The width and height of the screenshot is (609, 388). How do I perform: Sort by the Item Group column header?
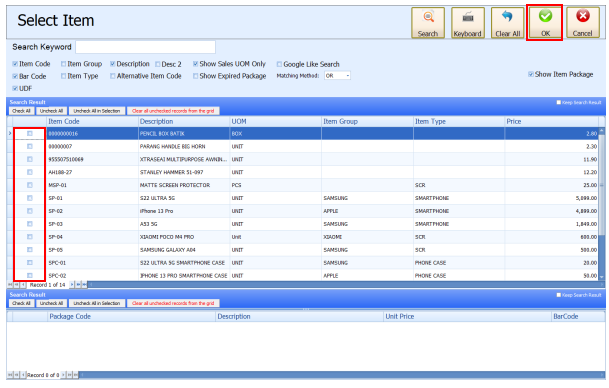point(367,122)
